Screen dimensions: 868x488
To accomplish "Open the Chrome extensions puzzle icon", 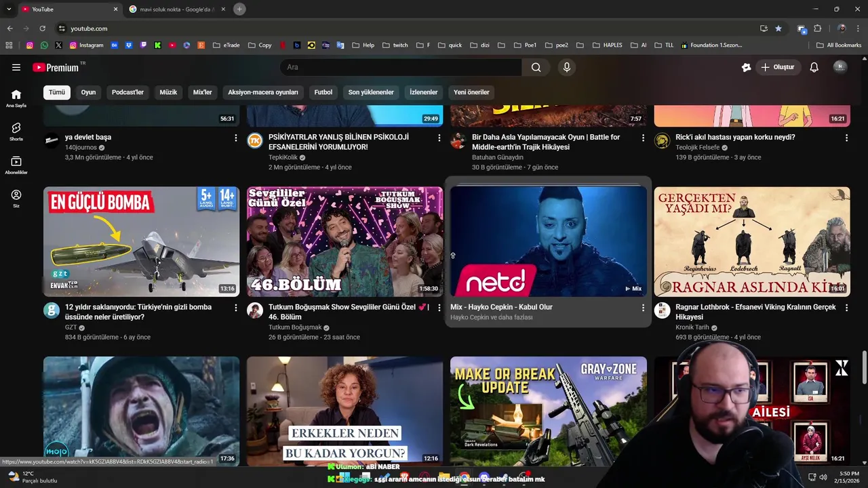I will [x=818, y=28].
